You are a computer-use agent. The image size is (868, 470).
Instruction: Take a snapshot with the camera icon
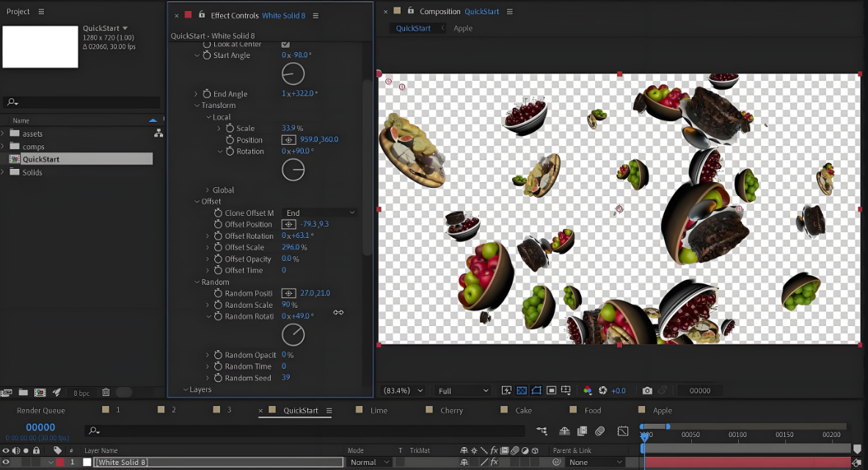[647, 391]
